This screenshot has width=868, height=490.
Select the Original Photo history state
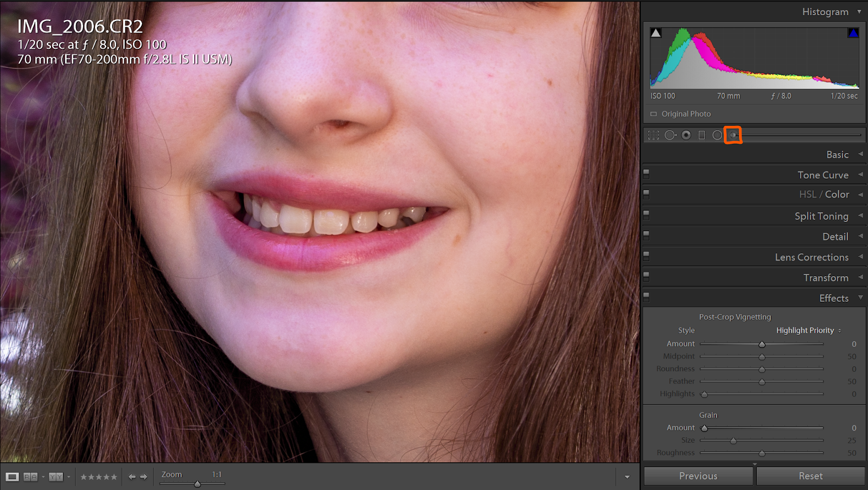coord(685,114)
